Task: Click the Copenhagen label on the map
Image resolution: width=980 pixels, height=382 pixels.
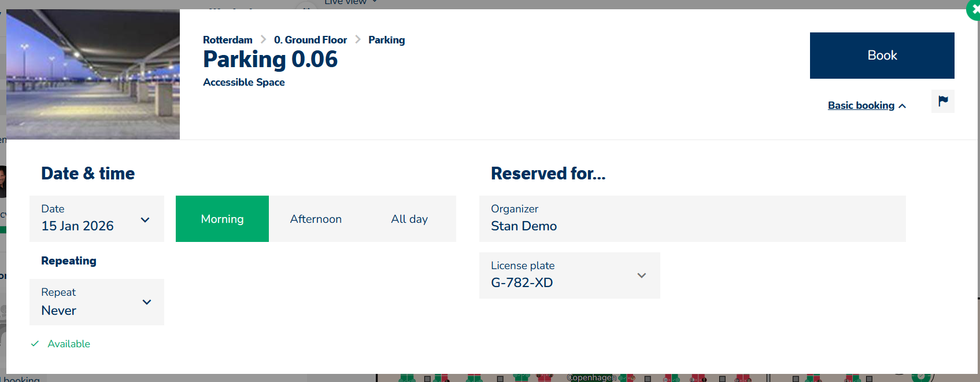Action: pyautogui.click(x=591, y=377)
